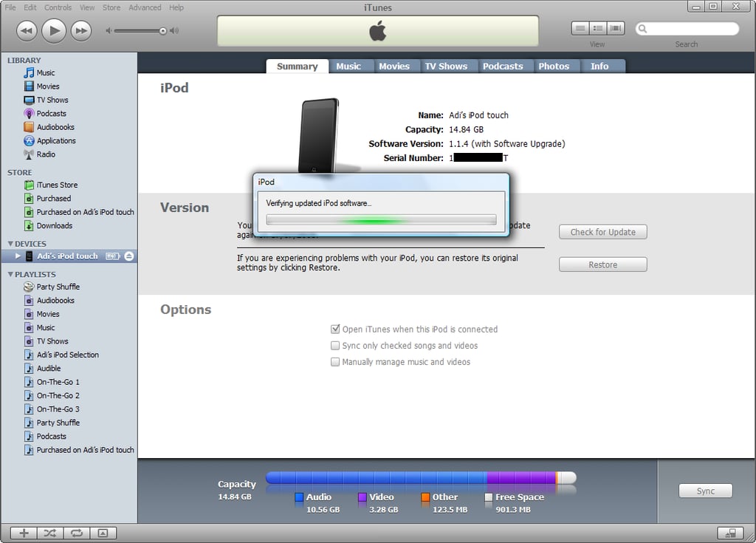Switch to Cover Flow view icon
756x543 pixels.
click(616, 29)
